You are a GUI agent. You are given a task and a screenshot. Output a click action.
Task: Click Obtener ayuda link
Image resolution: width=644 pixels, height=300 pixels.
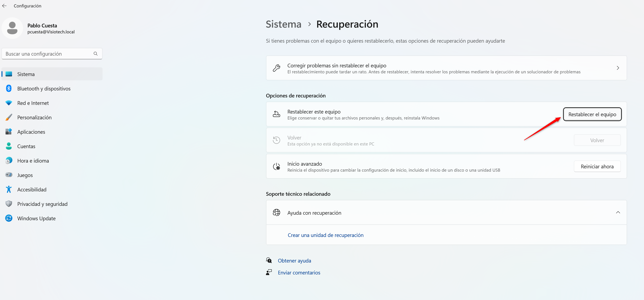click(x=294, y=261)
